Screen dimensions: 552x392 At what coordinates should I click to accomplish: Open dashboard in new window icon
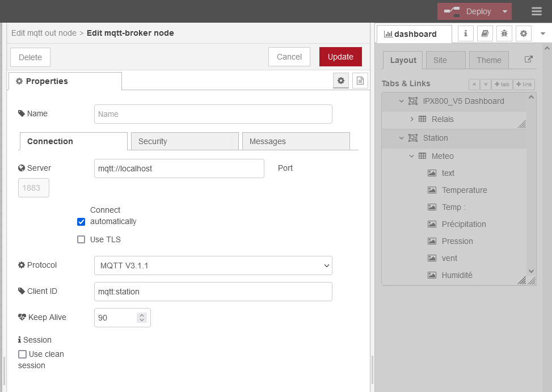528,60
